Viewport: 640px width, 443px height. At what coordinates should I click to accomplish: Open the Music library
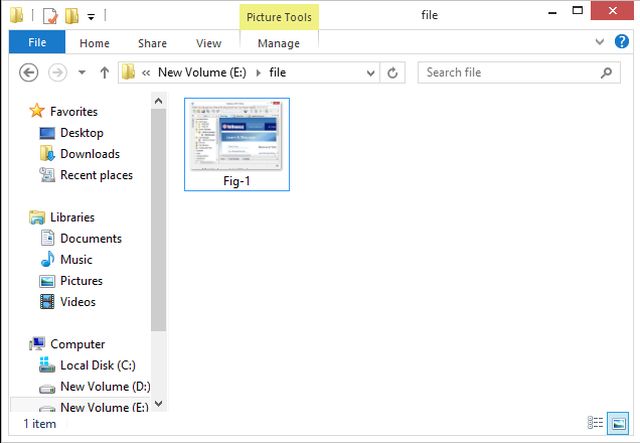click(76, 260)
